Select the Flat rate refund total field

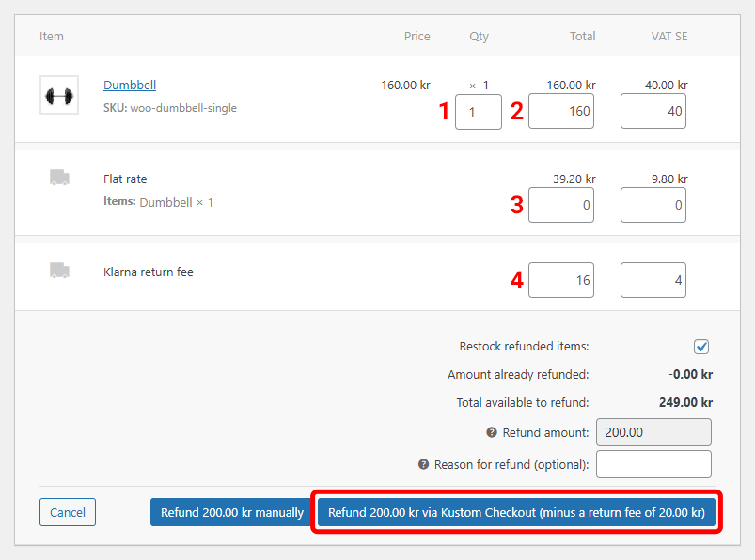click(561, 205)
